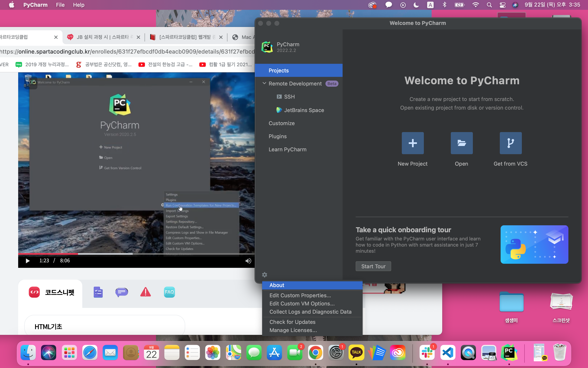Open PyCharm from the Dock
The width and height of the screenshot is (588, 368).
(x=509, y=352)
